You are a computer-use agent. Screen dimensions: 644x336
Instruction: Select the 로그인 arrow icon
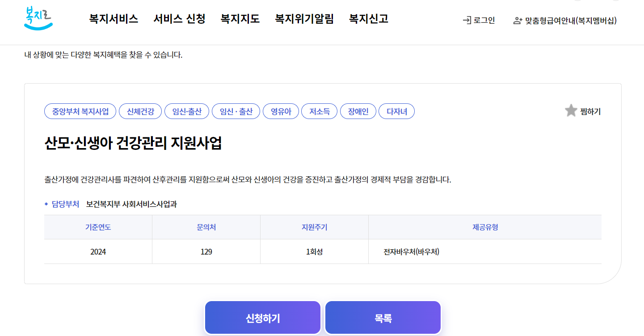point(467,20)
